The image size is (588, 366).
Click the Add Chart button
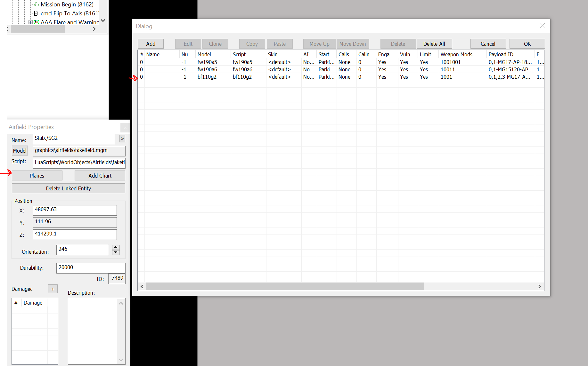100,176
